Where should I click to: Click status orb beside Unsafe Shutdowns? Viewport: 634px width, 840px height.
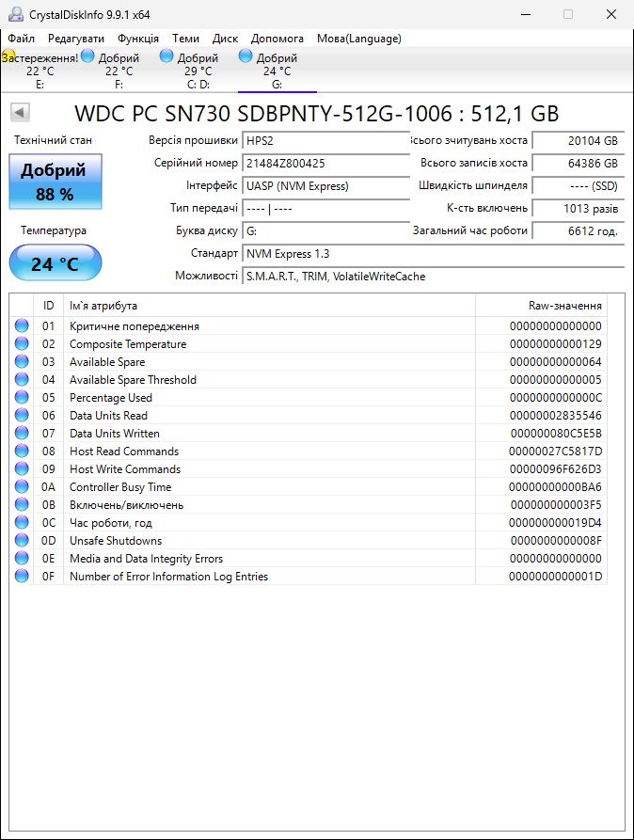22,540
